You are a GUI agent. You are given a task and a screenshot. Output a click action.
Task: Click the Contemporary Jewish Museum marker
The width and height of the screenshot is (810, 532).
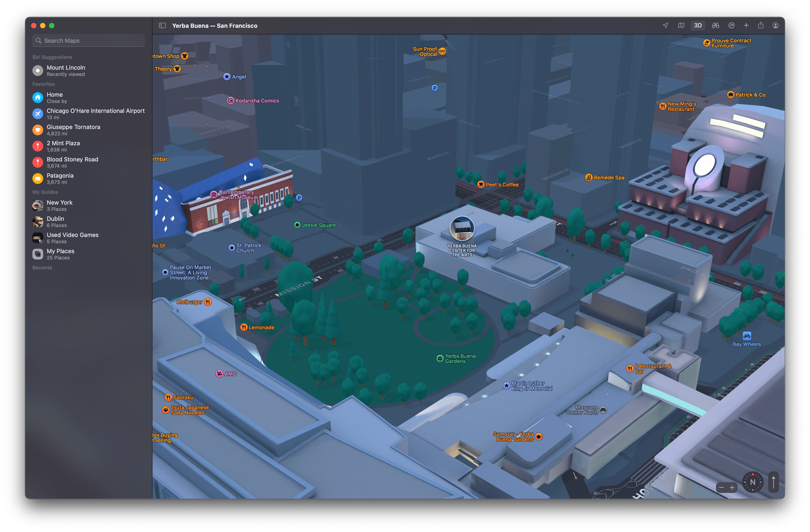pos(214,194)
